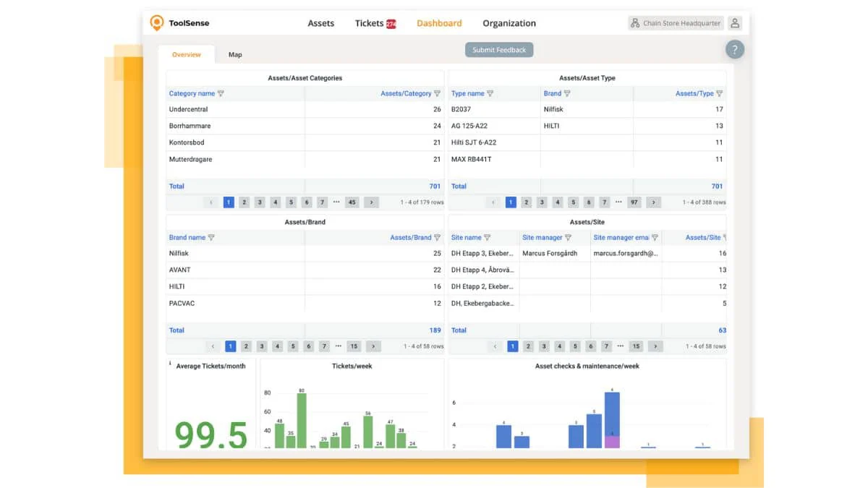
Task: Switch to the Overview tab
Action: point(187,54)
